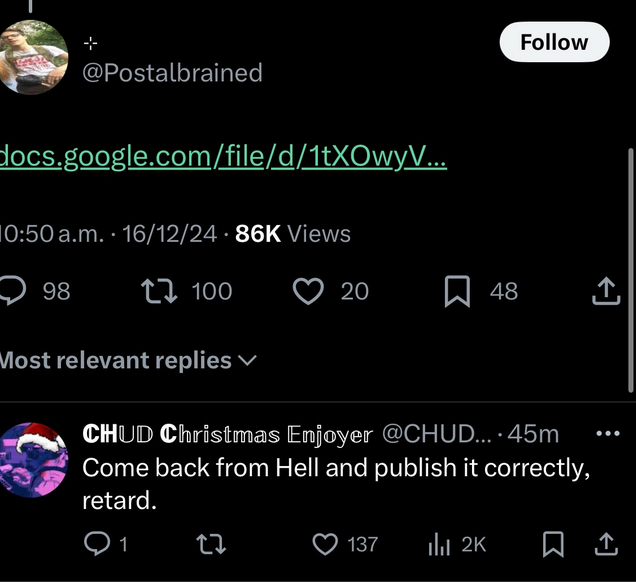The width and height of the screenshot is (636, 582).
Task: Click the CHUD Christmas Enjoyer display name
Action: [x=227, y=434]
